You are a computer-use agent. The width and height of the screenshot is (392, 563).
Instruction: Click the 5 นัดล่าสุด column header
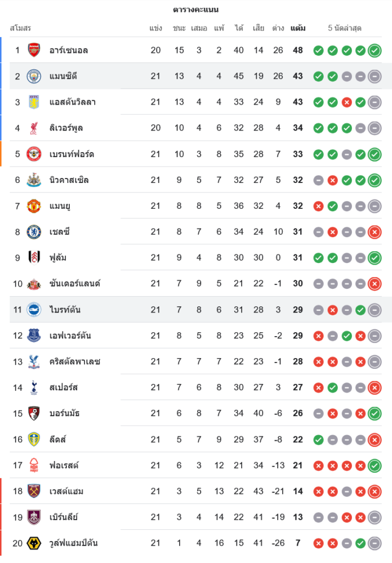tap(345, 28)
